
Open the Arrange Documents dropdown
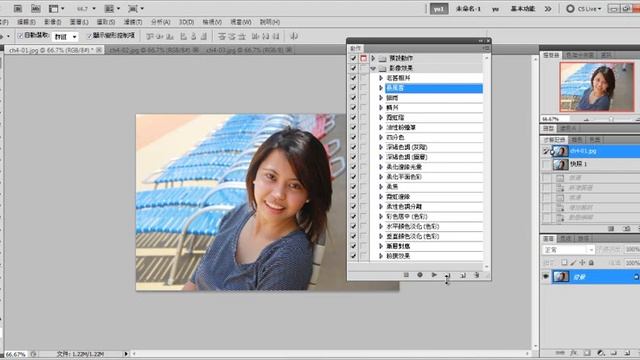(x=113, y=8)
